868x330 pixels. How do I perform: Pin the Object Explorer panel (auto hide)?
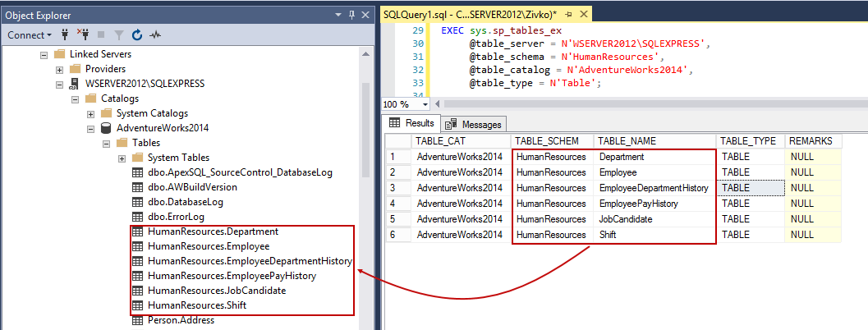pos(351,16)
